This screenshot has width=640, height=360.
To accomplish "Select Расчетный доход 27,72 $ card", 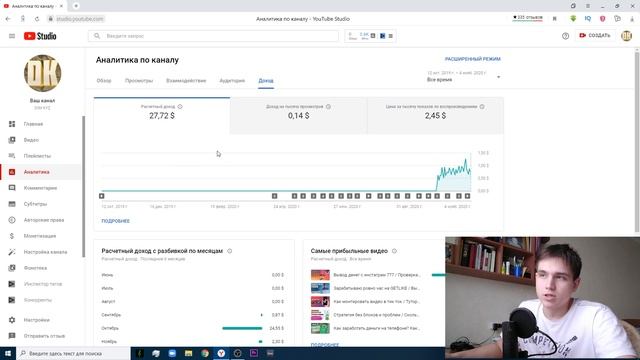I will click(162, 116).
